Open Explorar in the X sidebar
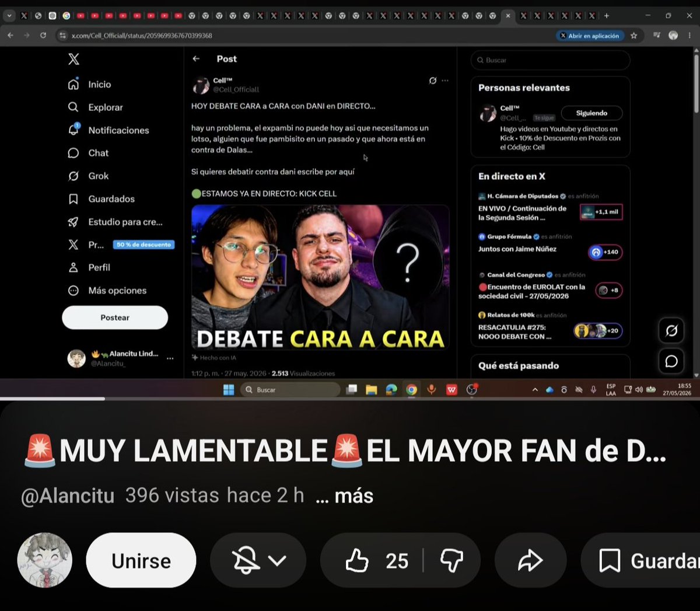 pos(95,107)
